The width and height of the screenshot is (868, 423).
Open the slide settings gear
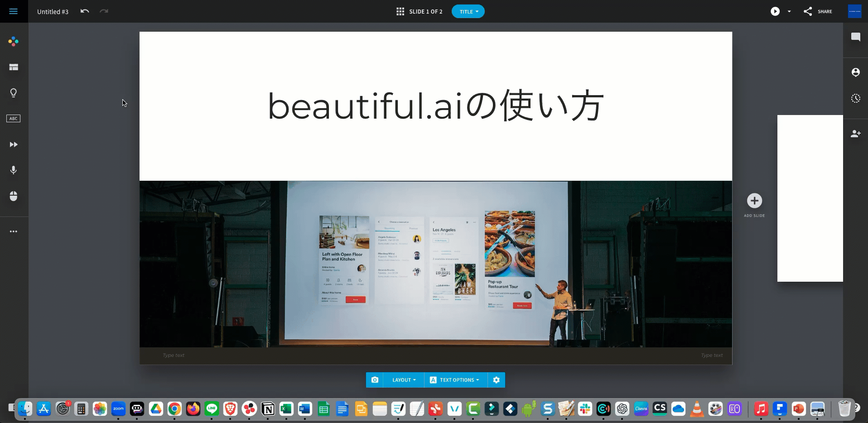[496, 380]
